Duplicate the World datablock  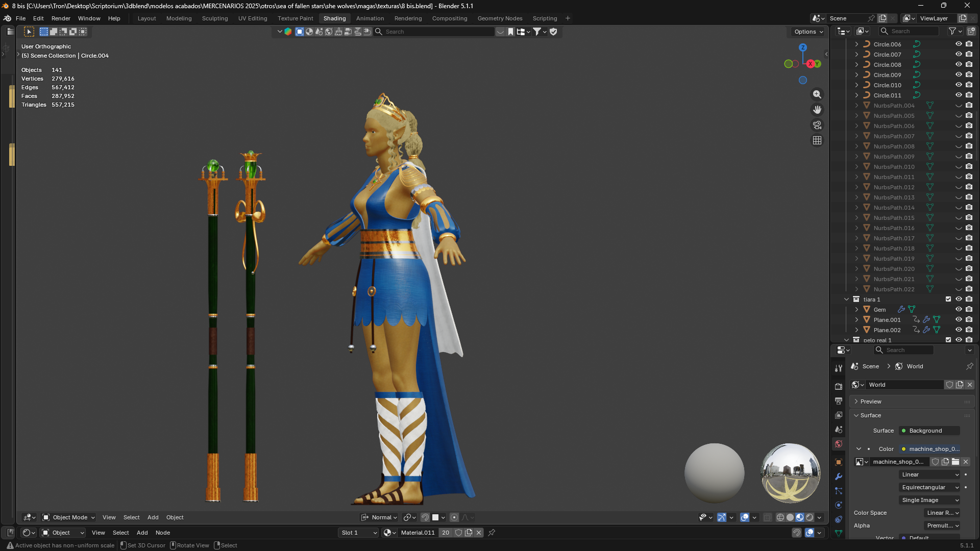pos(960,385)
